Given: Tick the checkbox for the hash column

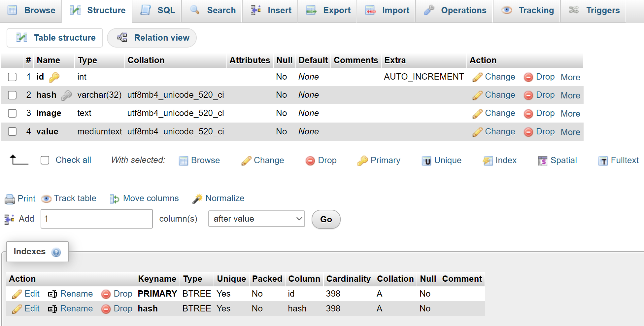Looking at the screenshot, I should click(12, 95).
